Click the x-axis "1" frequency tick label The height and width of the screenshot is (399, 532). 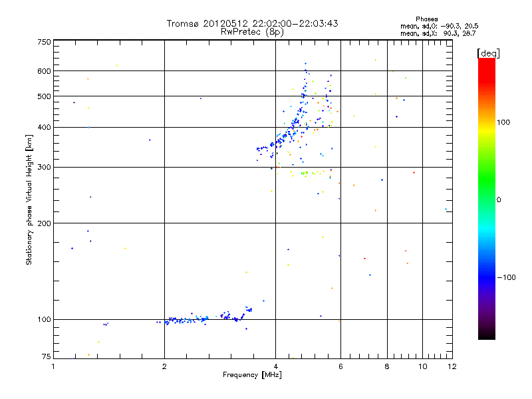click(53, 366)
